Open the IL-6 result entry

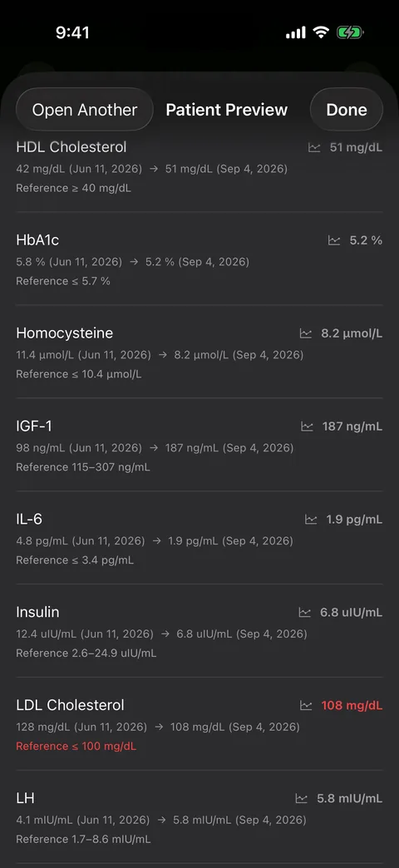pos(199,538)
